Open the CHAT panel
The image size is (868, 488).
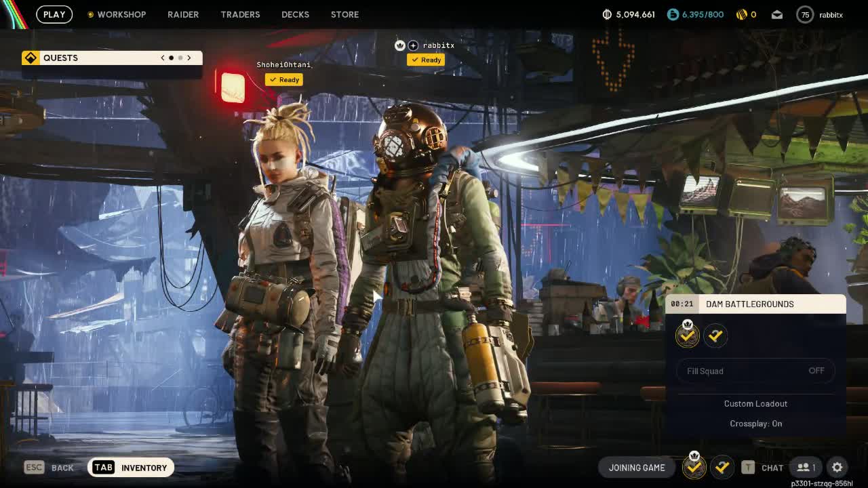772,468
